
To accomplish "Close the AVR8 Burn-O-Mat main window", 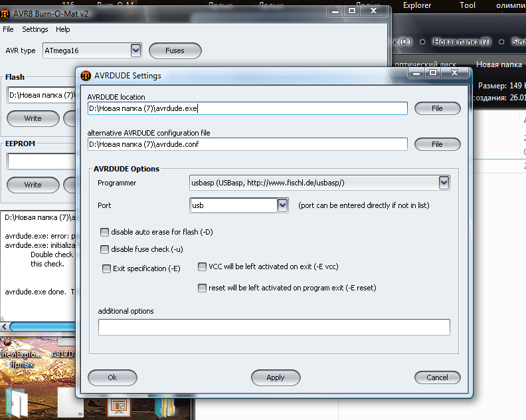I will [374, 11].
